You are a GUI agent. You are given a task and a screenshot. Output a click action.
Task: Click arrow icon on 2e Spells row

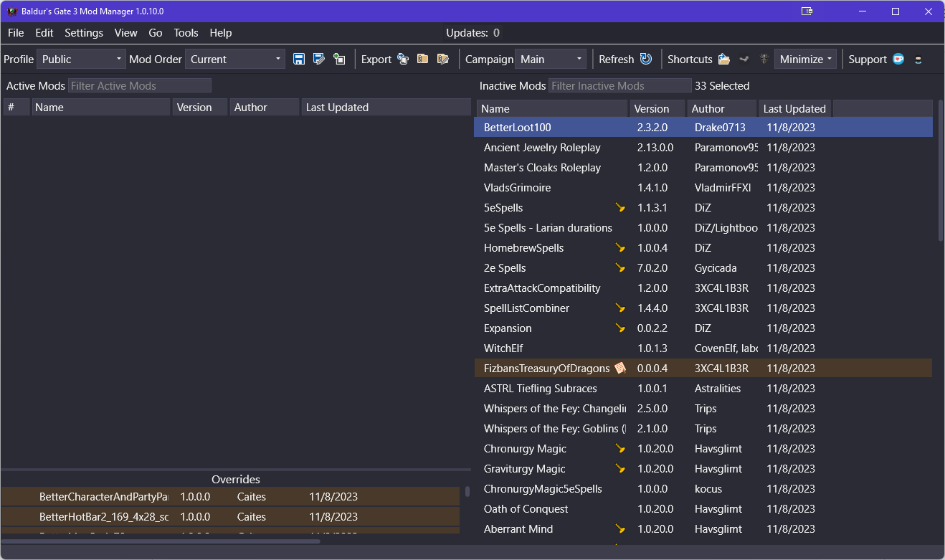click(620, 268)
